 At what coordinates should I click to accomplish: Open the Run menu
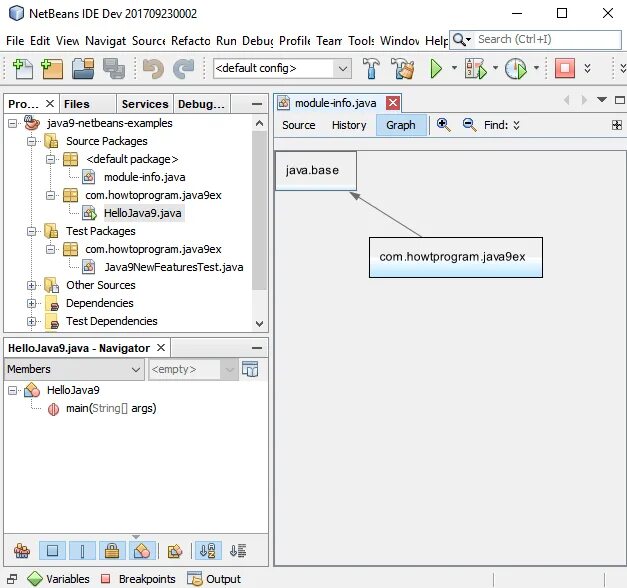[x=226, y=40]
